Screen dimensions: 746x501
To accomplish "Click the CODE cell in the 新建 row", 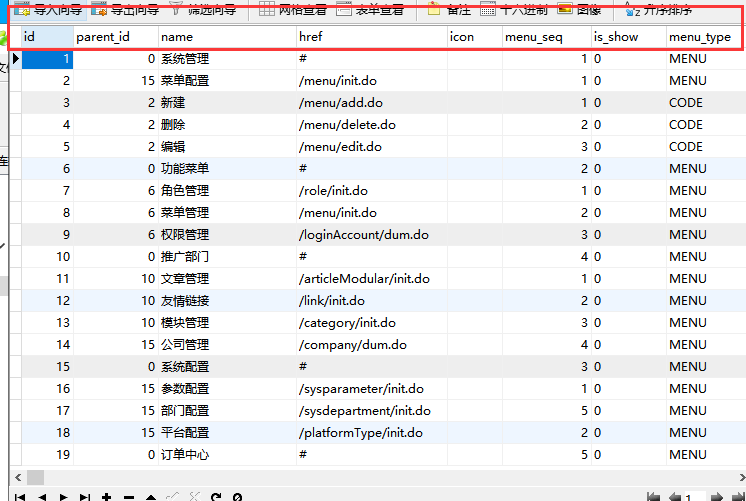I will tap(706, 102).
